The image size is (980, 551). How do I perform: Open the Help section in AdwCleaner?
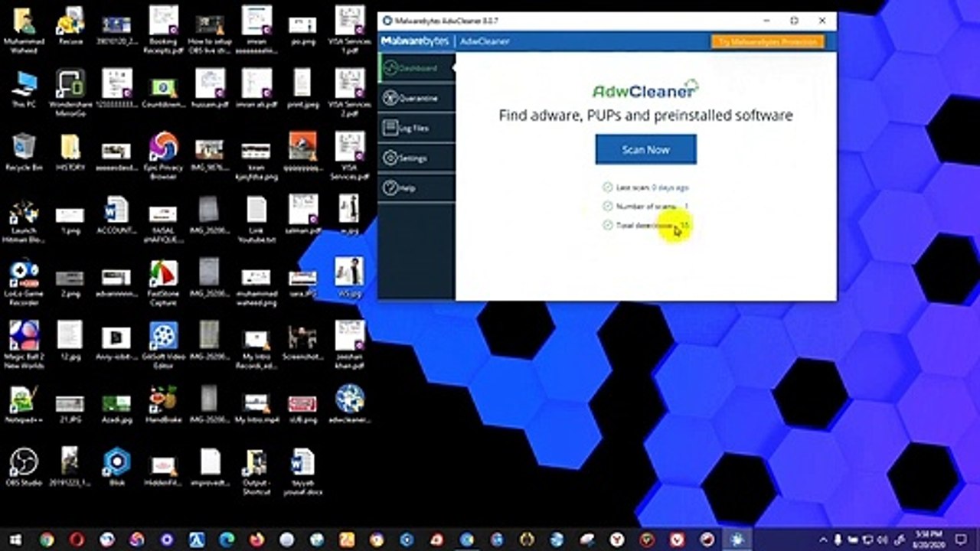416,187
